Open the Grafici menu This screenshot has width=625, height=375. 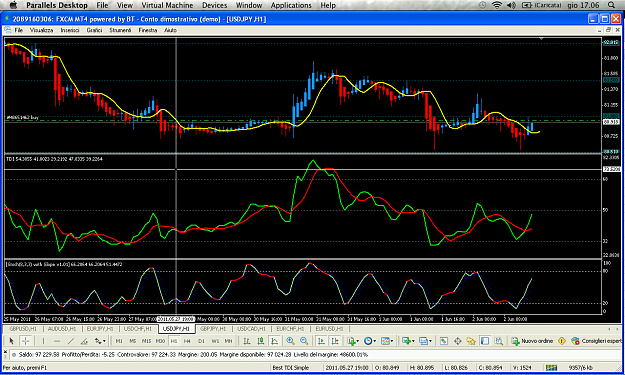(x=94, y=30)
